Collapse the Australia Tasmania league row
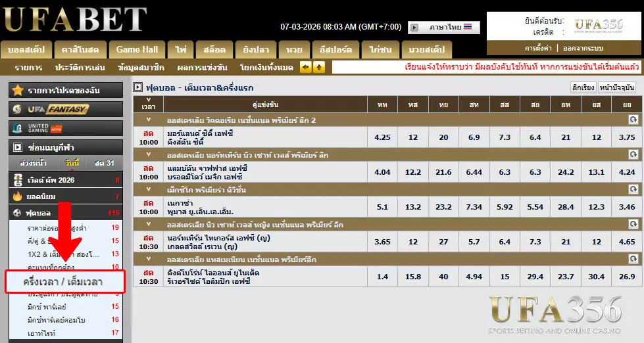The image size is (644, 343). [149, 260]
